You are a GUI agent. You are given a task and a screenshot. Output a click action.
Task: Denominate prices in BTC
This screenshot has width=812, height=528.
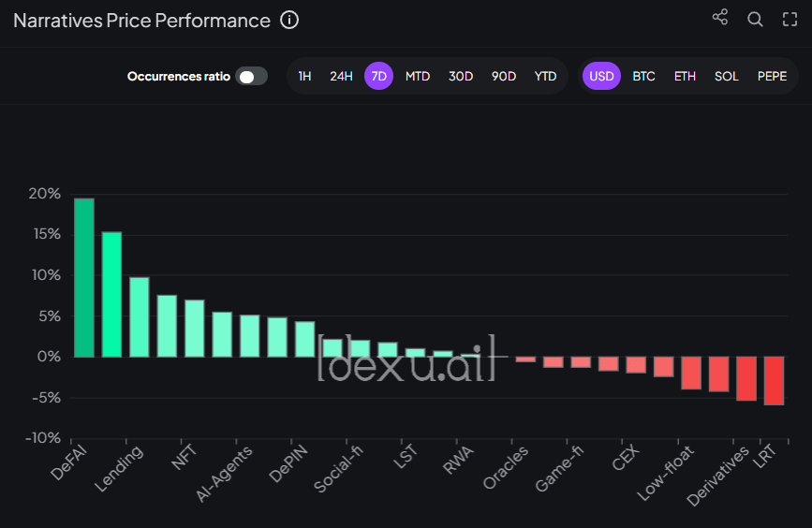(643, 76)
